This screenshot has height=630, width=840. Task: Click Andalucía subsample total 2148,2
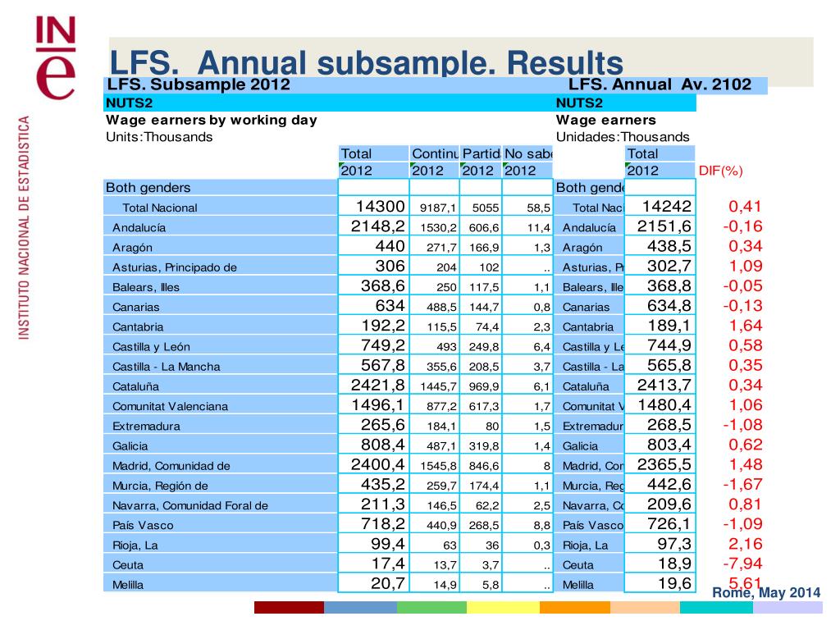coord(378,226)
